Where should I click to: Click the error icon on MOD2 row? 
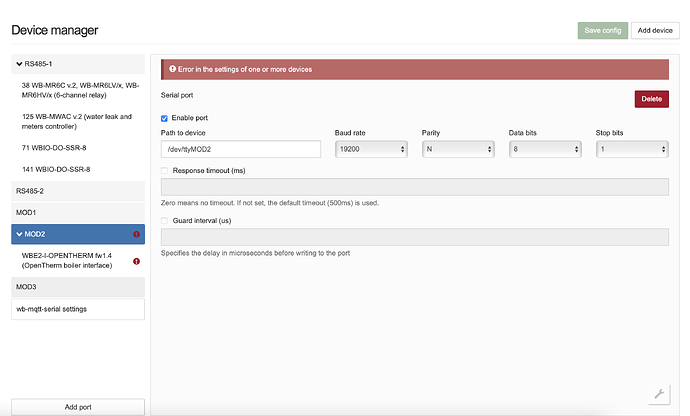[136, 234]
